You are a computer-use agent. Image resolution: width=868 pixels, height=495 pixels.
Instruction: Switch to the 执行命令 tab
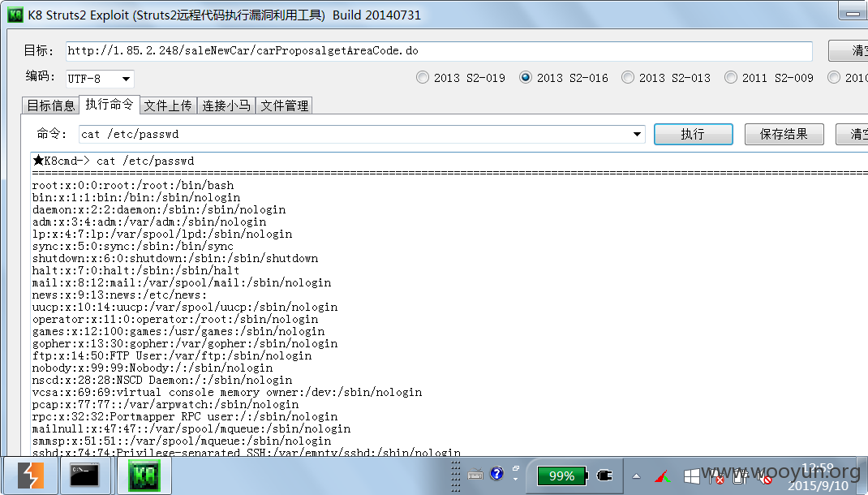[x=110, y=104]
